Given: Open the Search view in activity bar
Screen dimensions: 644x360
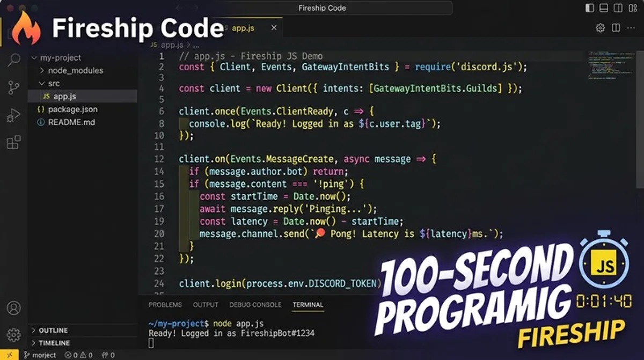Looking at the screenshot, I should [14, 60].
